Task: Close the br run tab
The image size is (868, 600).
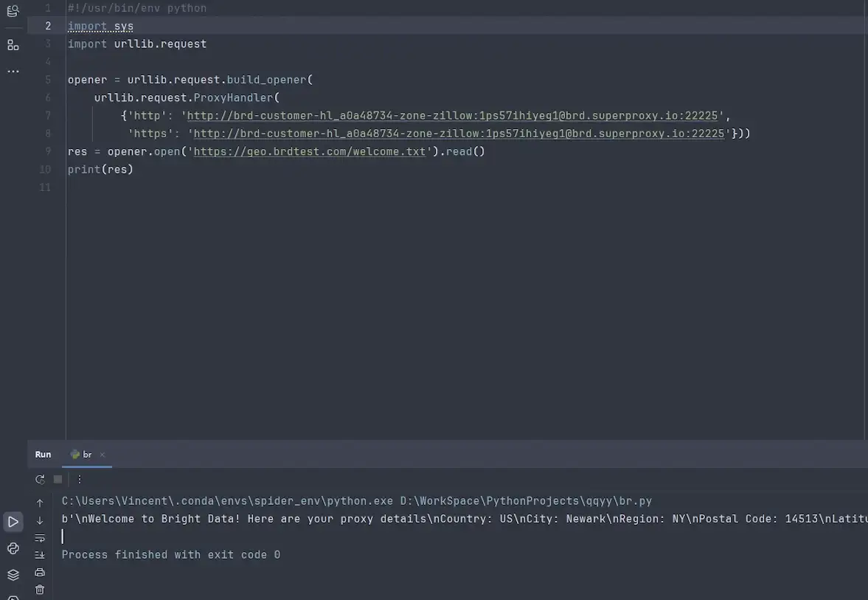Action: pyautogui.click(x=103, y=455)
